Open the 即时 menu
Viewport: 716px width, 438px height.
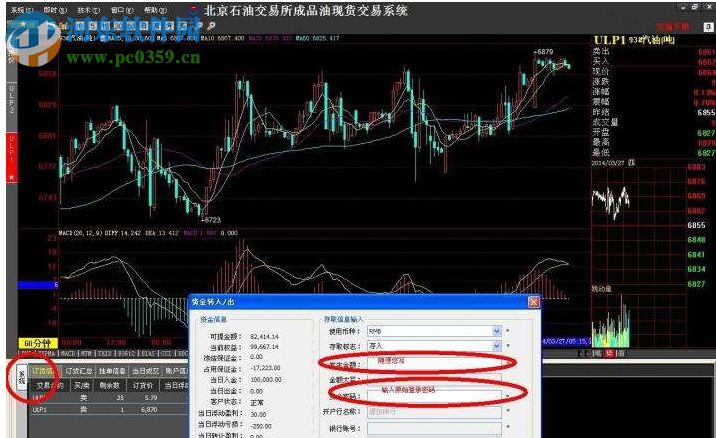[55, 10]
